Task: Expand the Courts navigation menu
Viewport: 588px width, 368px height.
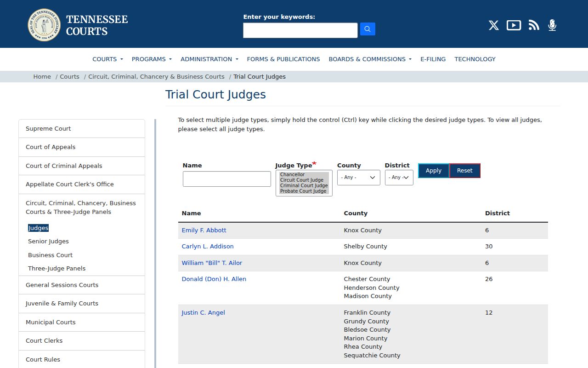Action: (x=108, y=59)
